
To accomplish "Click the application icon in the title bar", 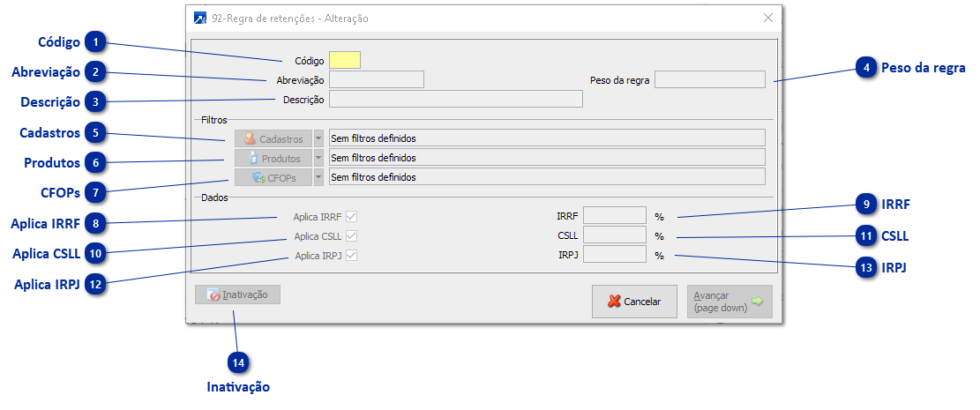I will [200, 18].
